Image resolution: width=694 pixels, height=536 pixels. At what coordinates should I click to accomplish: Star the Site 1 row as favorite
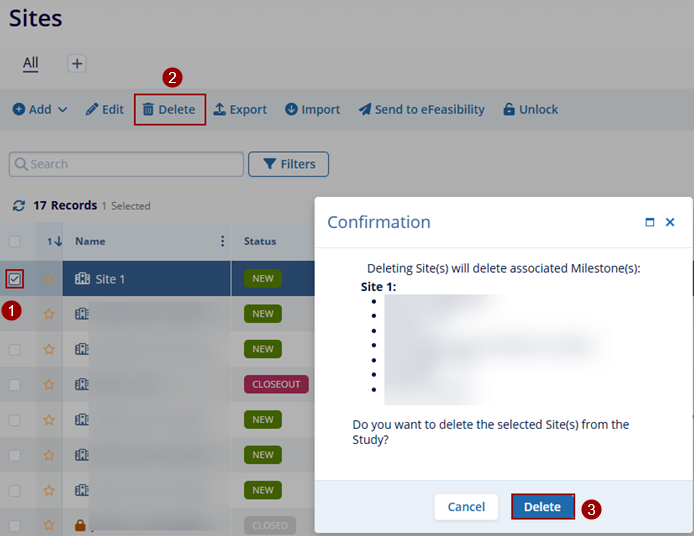[49, 279]
